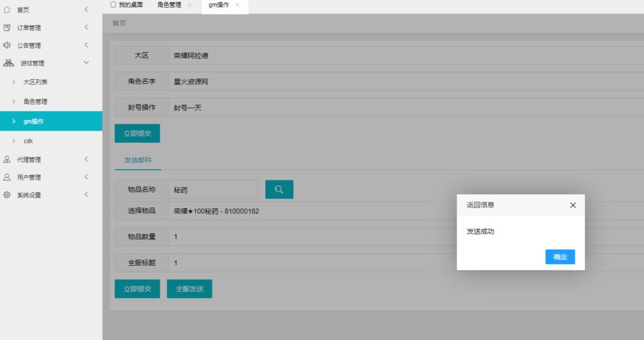
Task: Click the game management hierarchy icon
Action: point(8,63)
